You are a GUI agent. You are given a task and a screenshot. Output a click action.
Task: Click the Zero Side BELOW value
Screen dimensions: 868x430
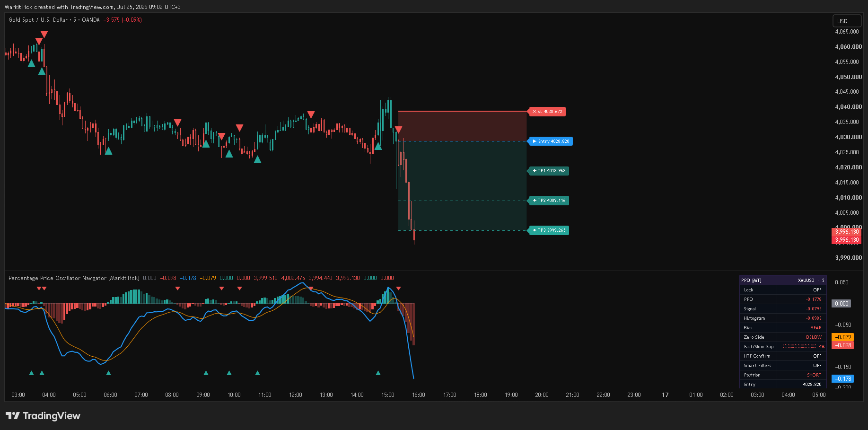click(x=814, y=337)
